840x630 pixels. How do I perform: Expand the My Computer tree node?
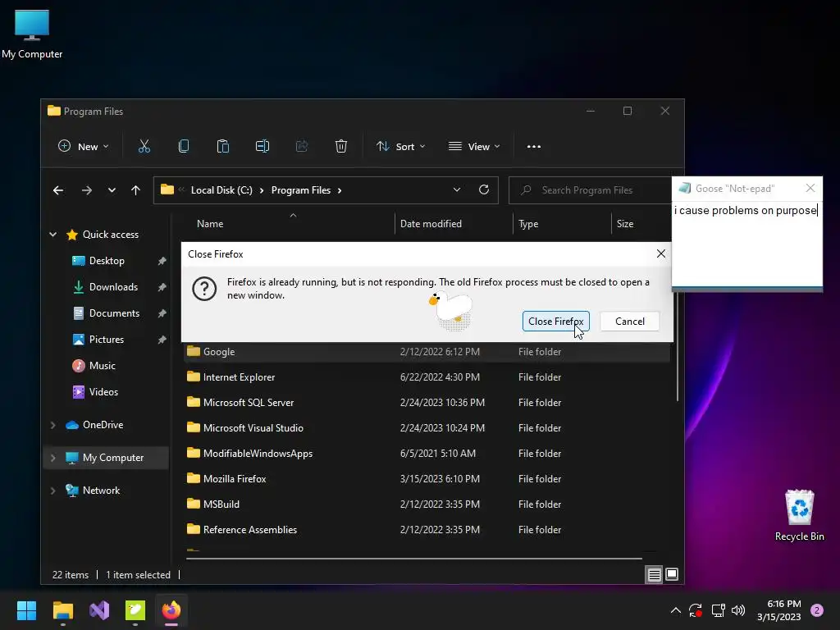tap(53, 458)
